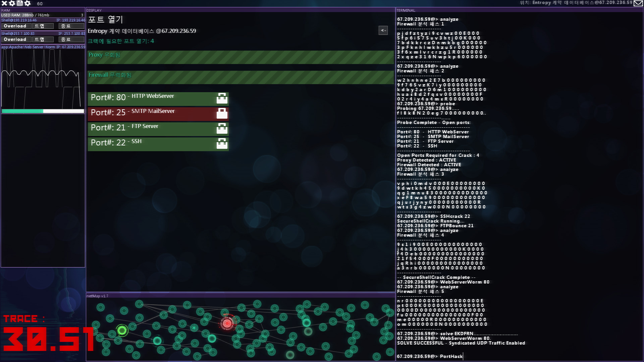Image resolution: width=644 pixels, height=362 pixels.
Task: Expand the DISPLAY port listing area
Action: tap(383, 30)
